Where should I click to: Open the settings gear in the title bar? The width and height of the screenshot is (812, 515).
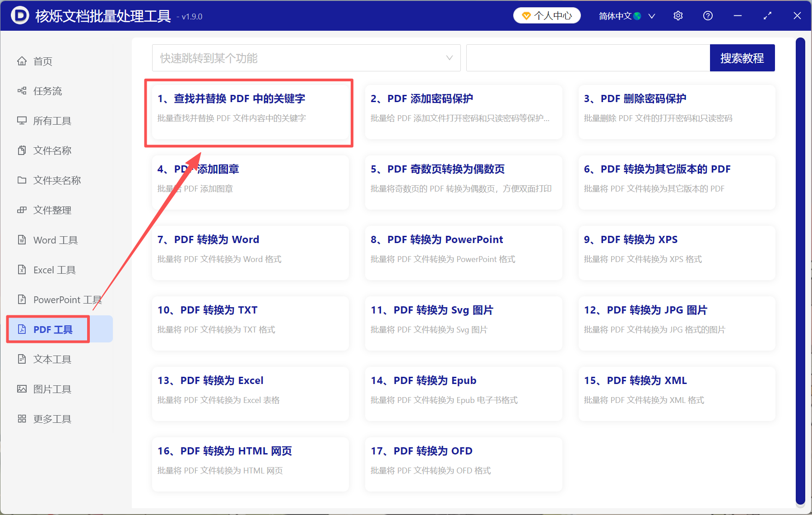click(678, 15)
